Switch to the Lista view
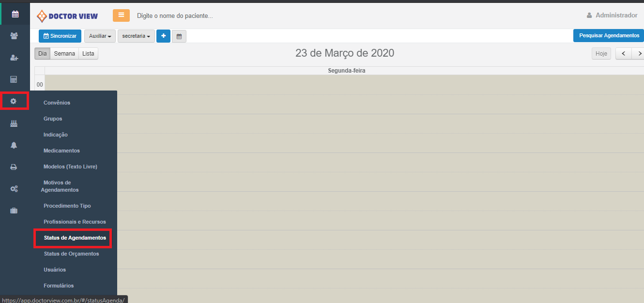This screenshot has height=303, width=644. 88,54
